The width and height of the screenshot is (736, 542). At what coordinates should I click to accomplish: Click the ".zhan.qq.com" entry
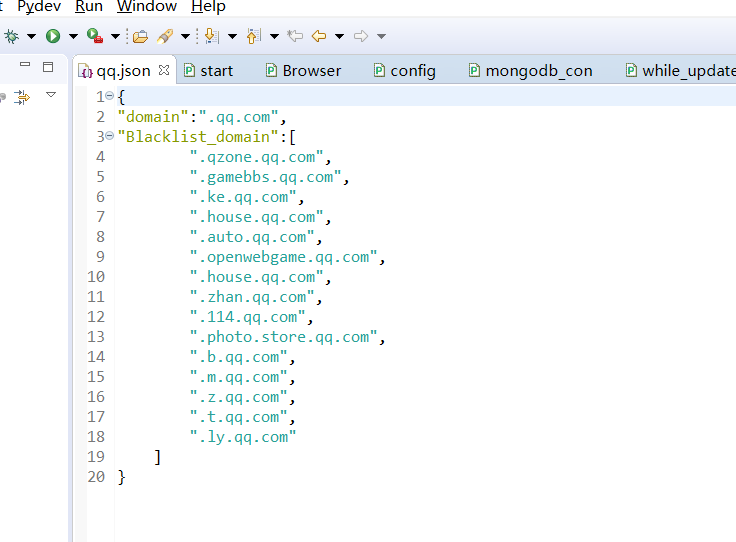(252, 298)
